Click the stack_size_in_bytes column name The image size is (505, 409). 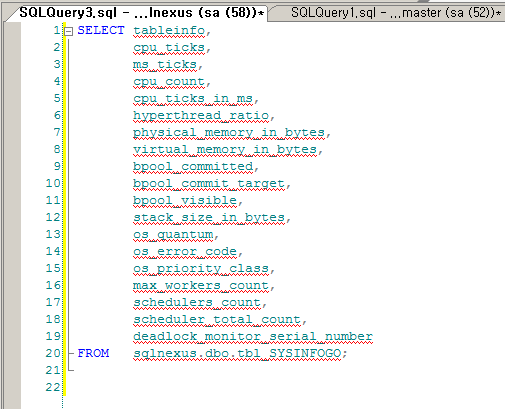pyautogui.click(x=209, y=218)
